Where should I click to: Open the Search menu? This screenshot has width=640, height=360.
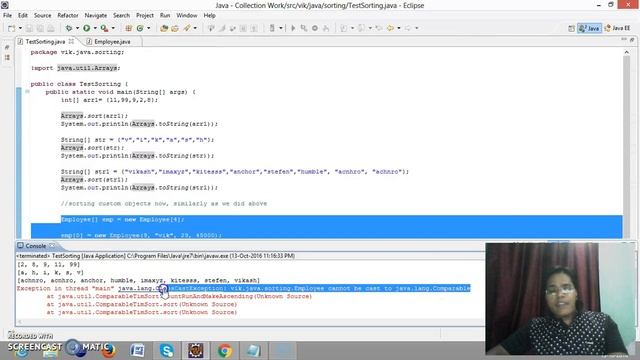tap(121, 16)
